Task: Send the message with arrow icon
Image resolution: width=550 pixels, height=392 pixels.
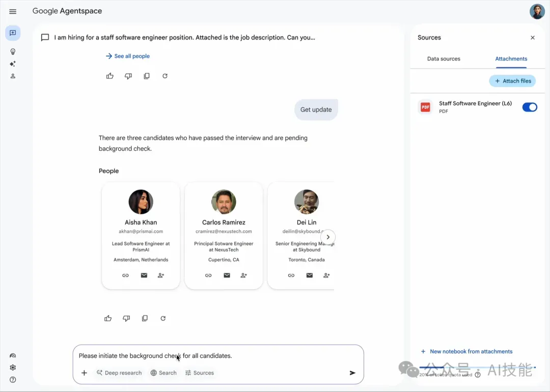Action: tap(352, 373)
